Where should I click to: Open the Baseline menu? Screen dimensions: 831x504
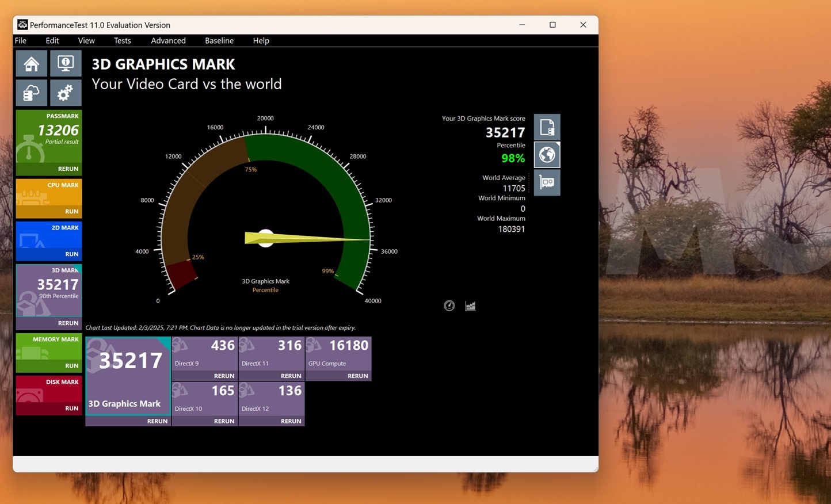[219, 41]
